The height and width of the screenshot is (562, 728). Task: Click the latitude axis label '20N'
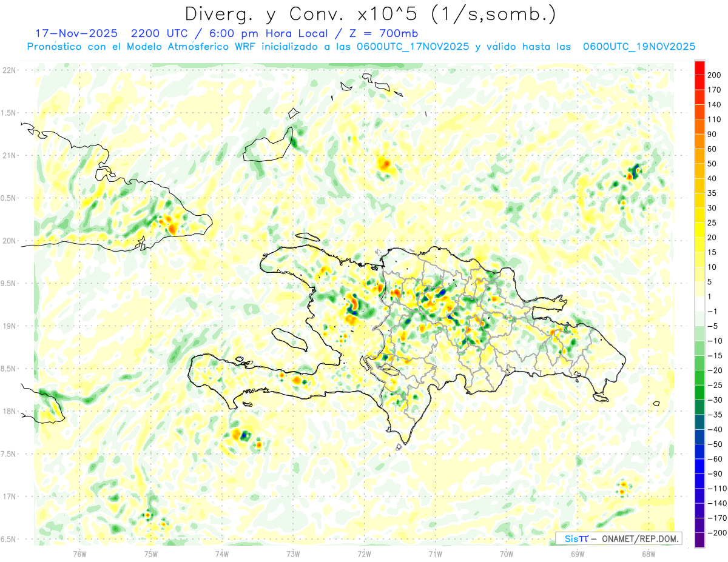[x=9, y=241]
